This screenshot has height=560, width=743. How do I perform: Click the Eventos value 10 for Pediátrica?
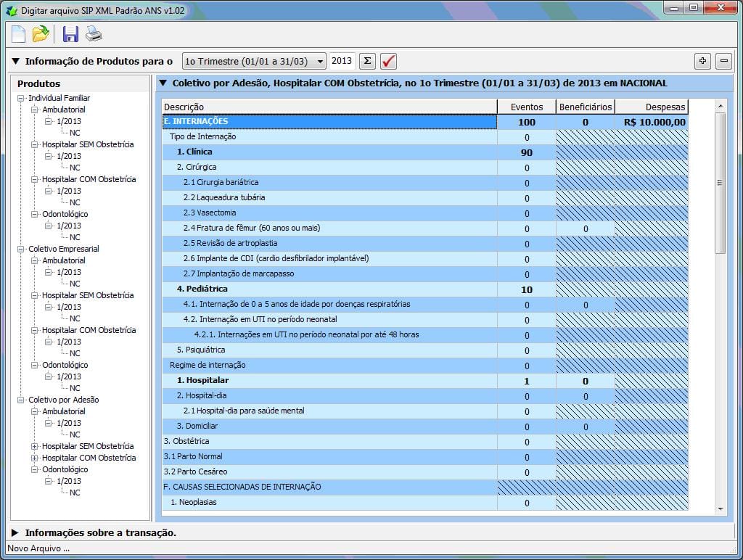(x=527, y=289)
